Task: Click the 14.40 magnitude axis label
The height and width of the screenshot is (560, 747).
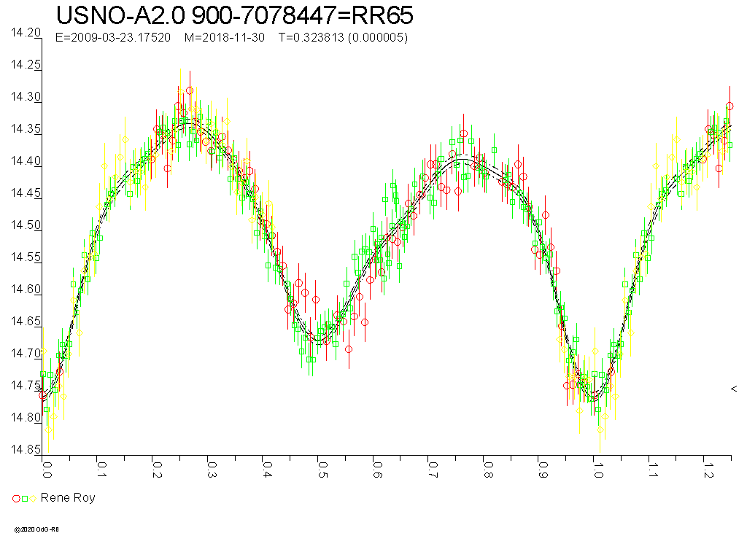Action: coord(26,161)
